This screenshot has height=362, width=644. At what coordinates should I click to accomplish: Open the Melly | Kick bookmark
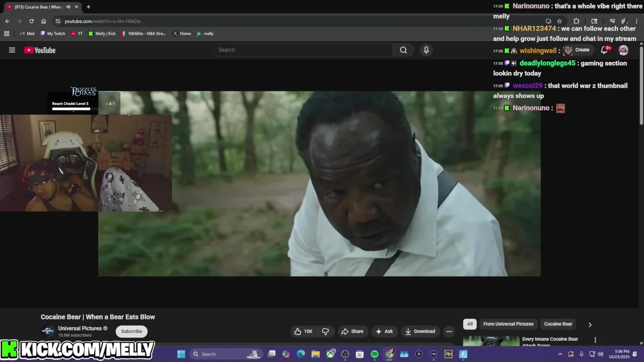(102, 34)
